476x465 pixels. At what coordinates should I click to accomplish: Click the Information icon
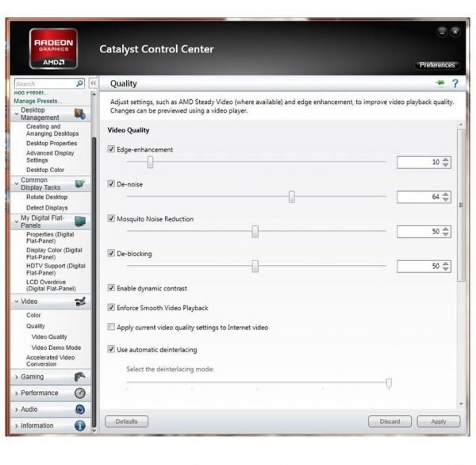[80, 426]
